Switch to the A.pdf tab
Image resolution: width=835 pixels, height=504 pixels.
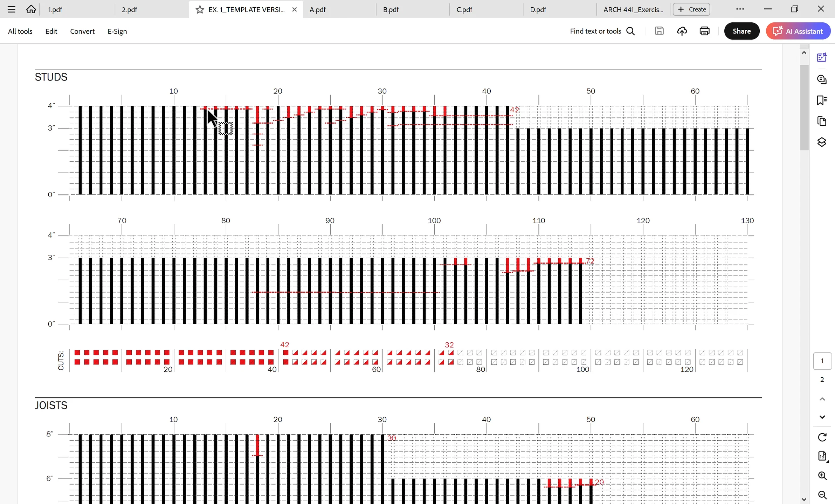tap(317, 9)
